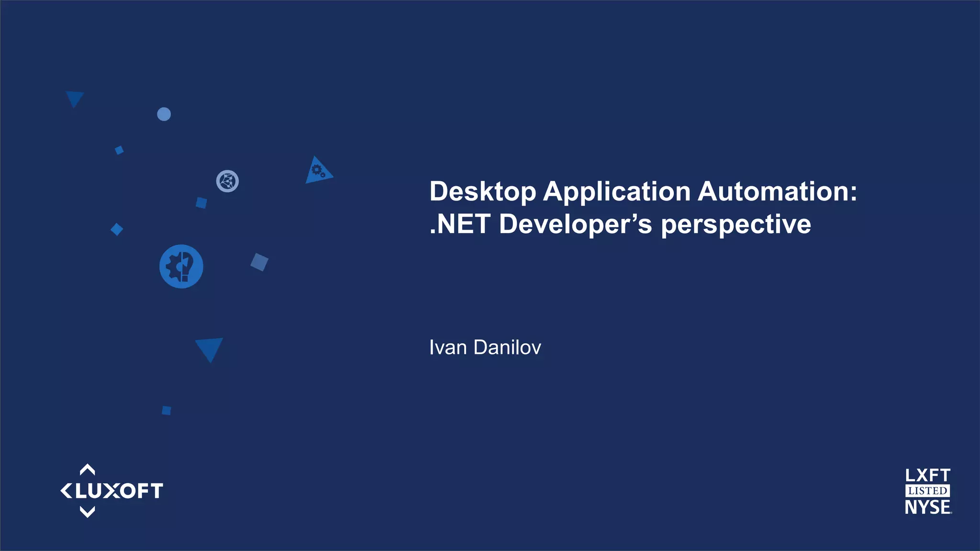
Task: Click the faded tilted gray-blue square
Action: (x=259, y=262)
